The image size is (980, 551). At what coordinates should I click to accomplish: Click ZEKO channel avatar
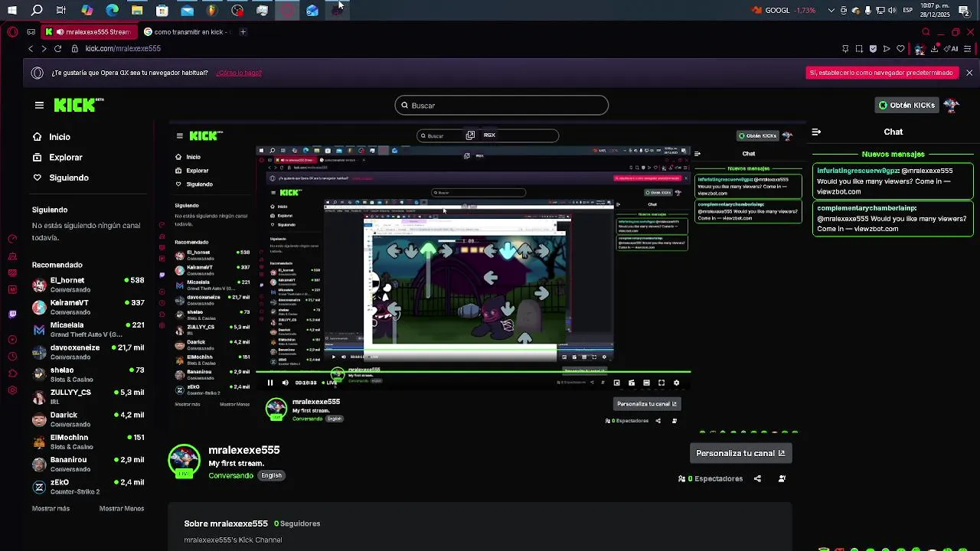click(x=39, y=487)
